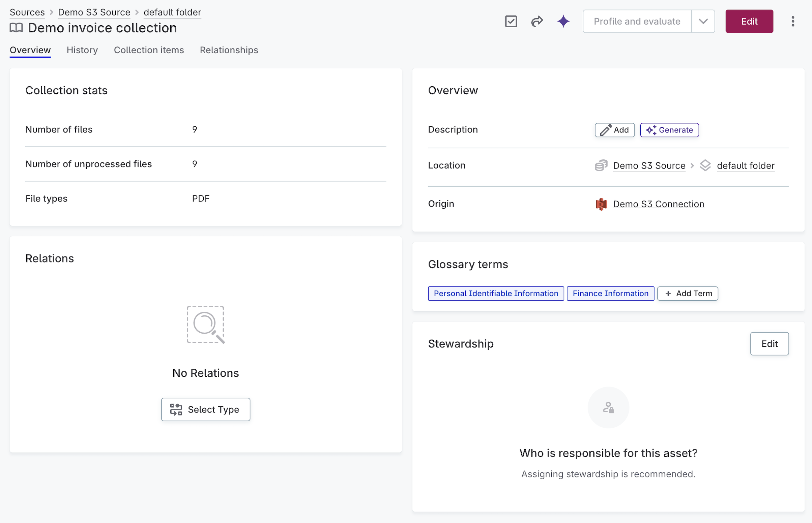Open the Demo S3 Connection link

[658, 204]
